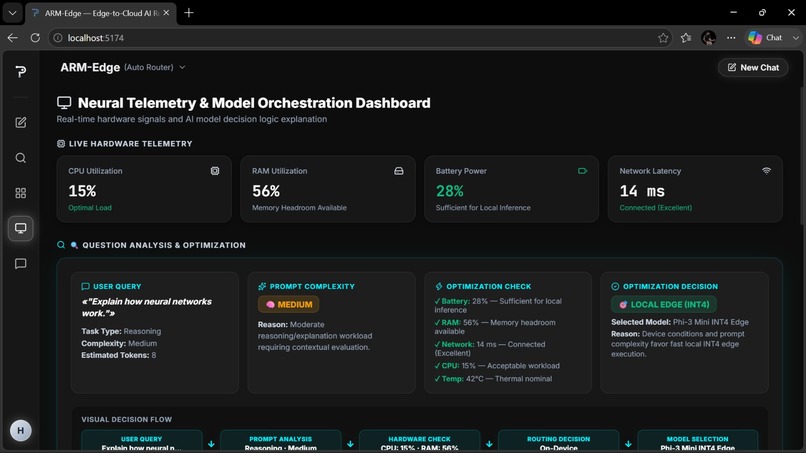
Task: Click the ARM-Edge app title
Action: (x=90, y=67)
